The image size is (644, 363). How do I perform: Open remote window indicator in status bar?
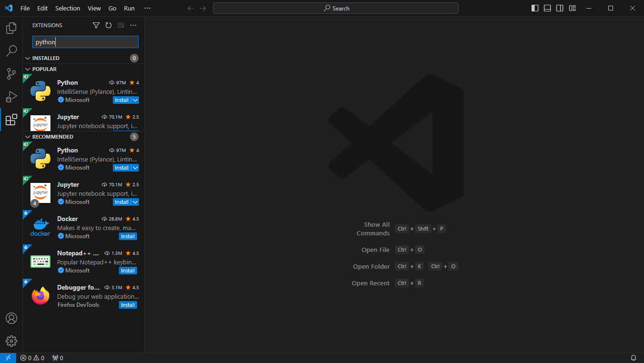click(8, 358)
